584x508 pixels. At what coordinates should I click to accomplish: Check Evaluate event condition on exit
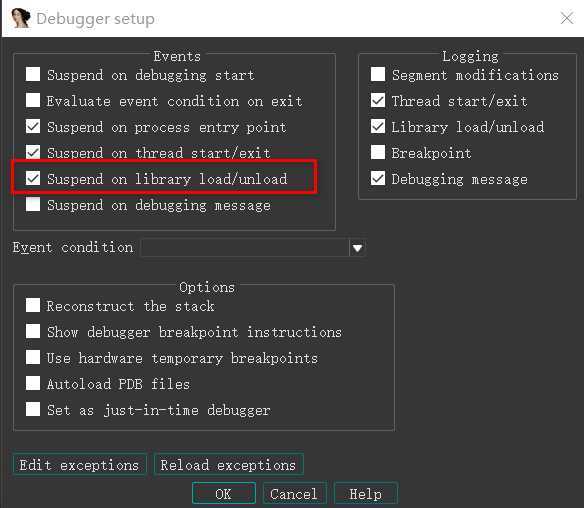tap(33, 100)
